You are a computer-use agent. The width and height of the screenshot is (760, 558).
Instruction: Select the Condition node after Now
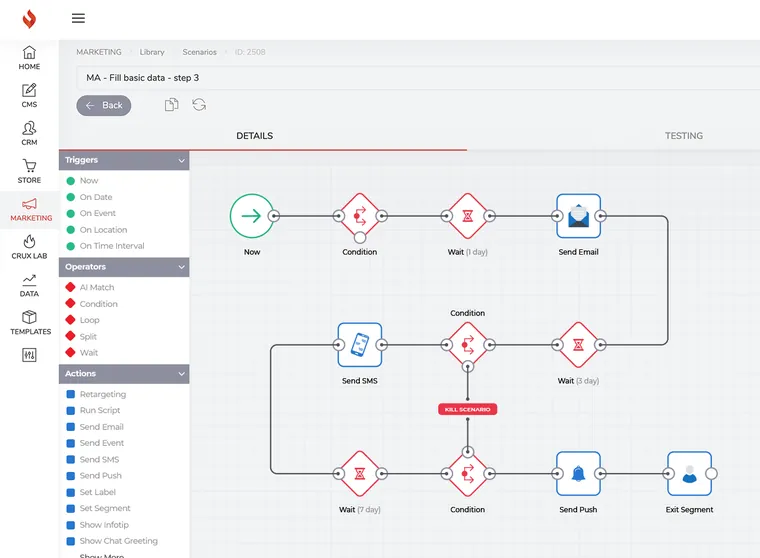click(x=360, y=216)
